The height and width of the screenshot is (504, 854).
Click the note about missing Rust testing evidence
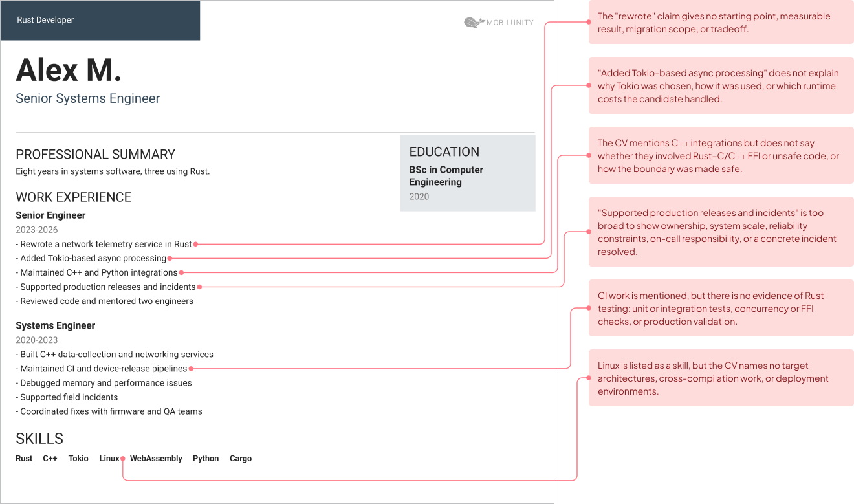[x=721, y=309]
